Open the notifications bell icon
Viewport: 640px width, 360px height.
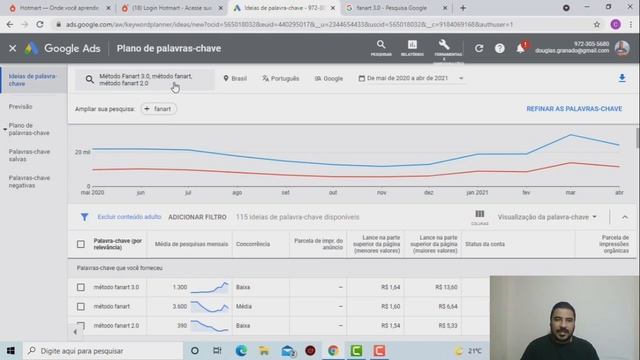click(520, 48)
